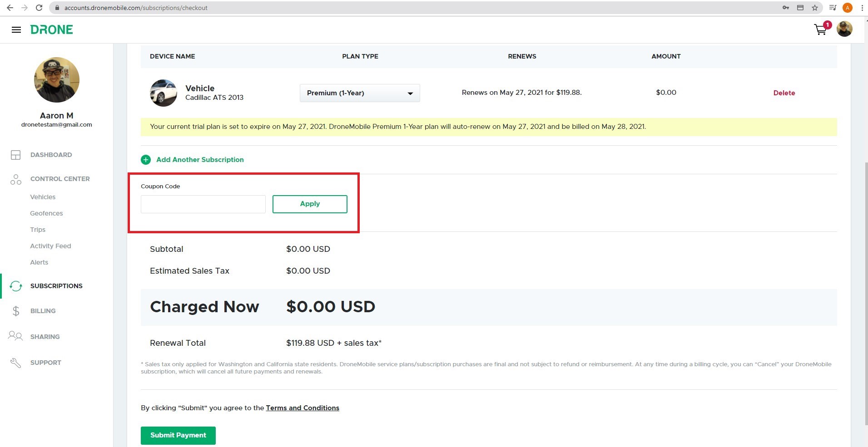Click the Billing dollar sign icon
Viewport: 868px width, 447px height.
point(16,311)
